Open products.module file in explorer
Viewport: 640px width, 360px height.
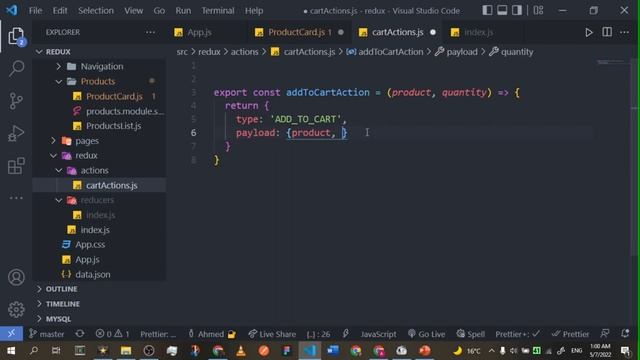[x=125, y=111]
